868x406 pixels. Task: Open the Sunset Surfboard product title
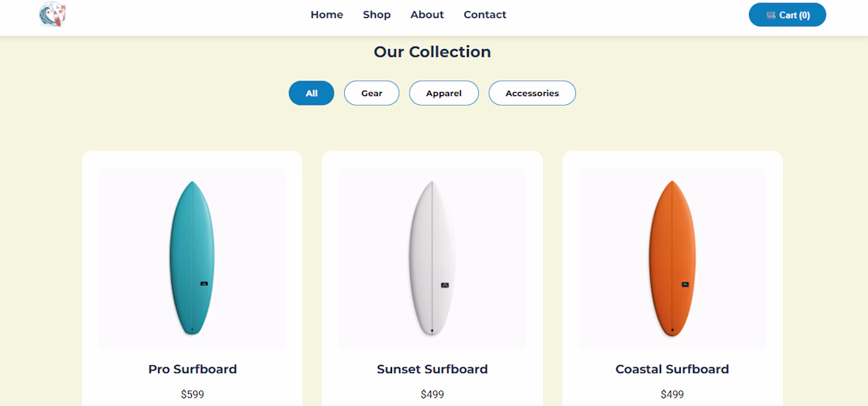(x=432, y=369)
